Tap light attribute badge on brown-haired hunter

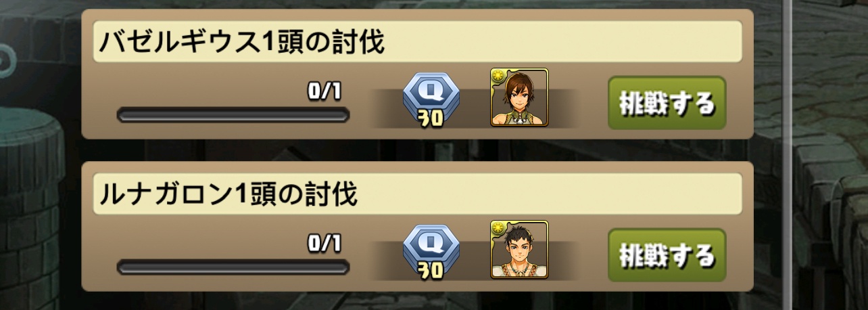coord(499,76)
